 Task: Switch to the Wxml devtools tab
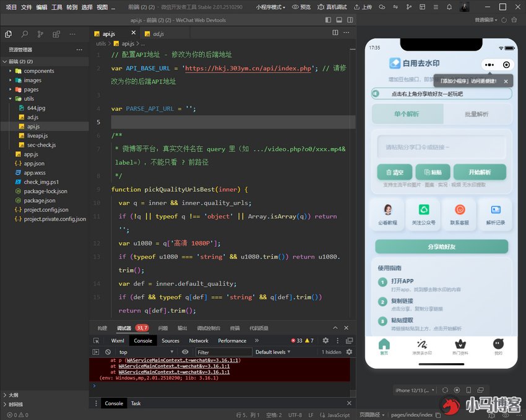(118, 341)
